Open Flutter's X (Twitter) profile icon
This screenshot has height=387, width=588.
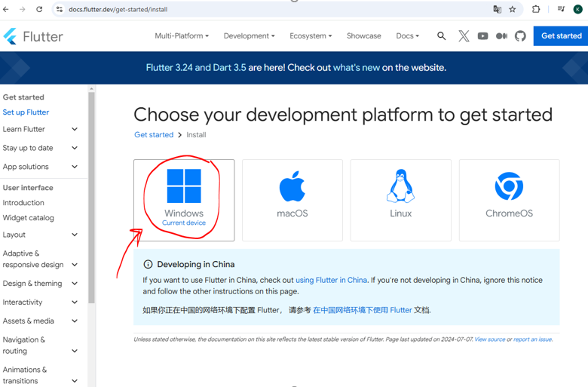[464, 36]
